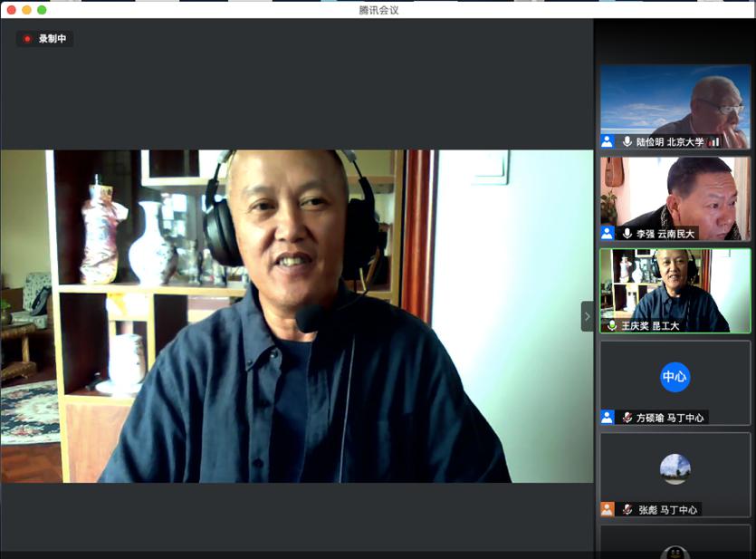Click 张彪's round sky photo avatar
This screenshot has width=756, height=559.
[675, 469]
